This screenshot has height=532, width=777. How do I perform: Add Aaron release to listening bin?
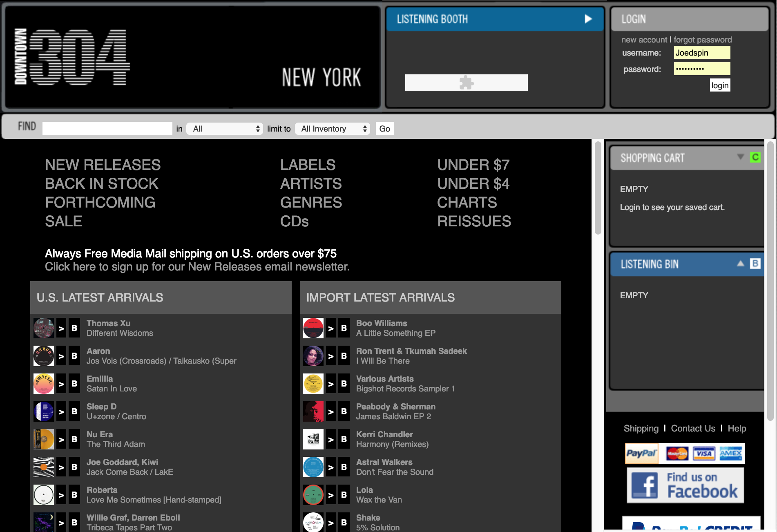(74, 356)
